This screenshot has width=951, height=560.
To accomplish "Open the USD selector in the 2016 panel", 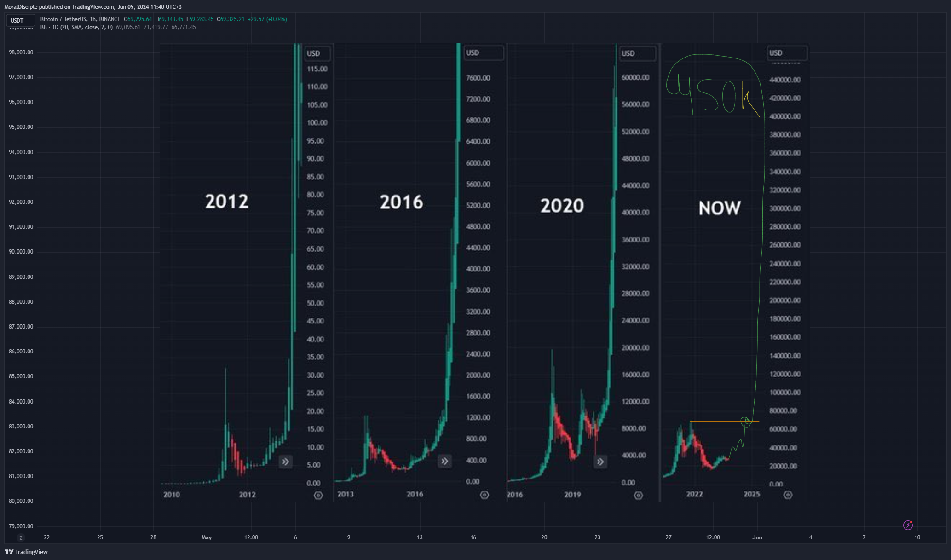I will pos(484,53).
